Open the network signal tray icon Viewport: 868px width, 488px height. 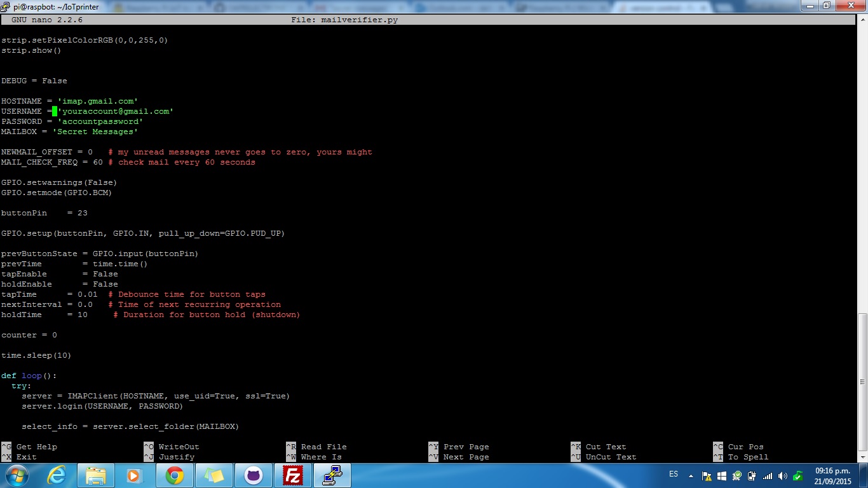click(768, 475)
